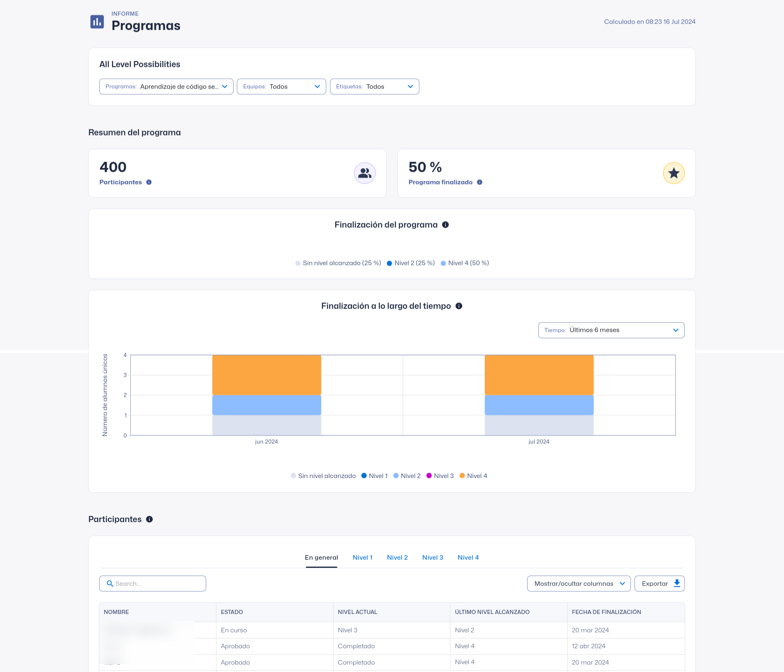The height and width of the screenshot is (672, 784).
Task: Toggle the Nivel 4 legend in the time chart
Action: [x=473, y=476]
